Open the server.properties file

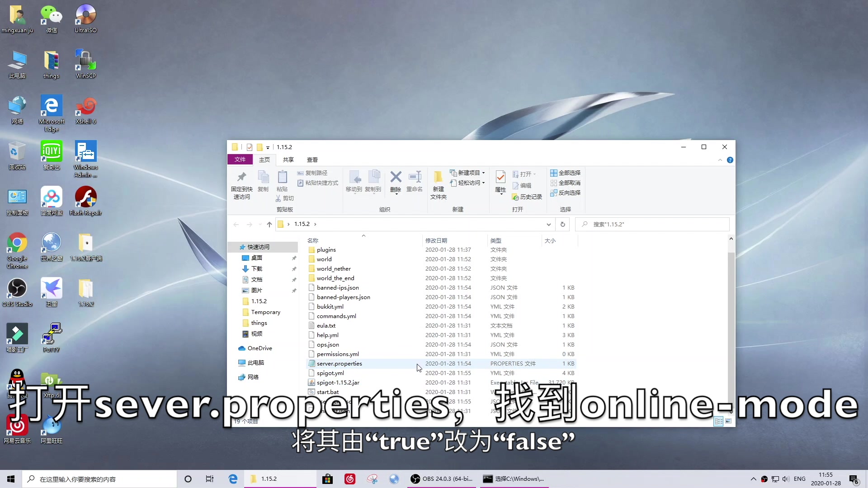coord(339,363)
